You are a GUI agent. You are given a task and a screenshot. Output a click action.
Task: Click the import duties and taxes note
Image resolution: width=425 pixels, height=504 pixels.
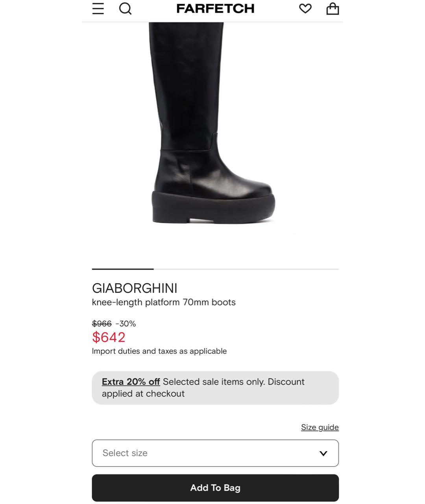pyautogui.click(x=159, y=351)
